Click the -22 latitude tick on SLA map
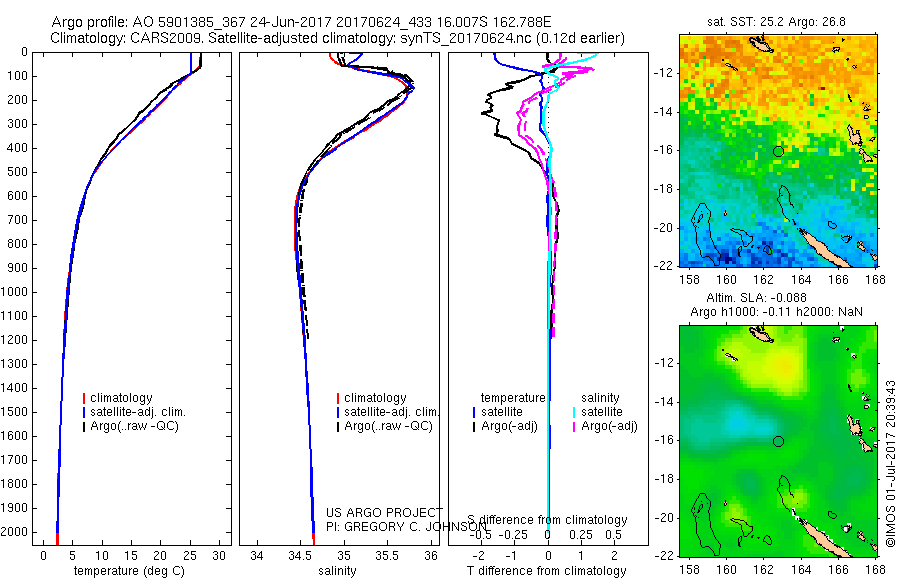 [662, 556]
